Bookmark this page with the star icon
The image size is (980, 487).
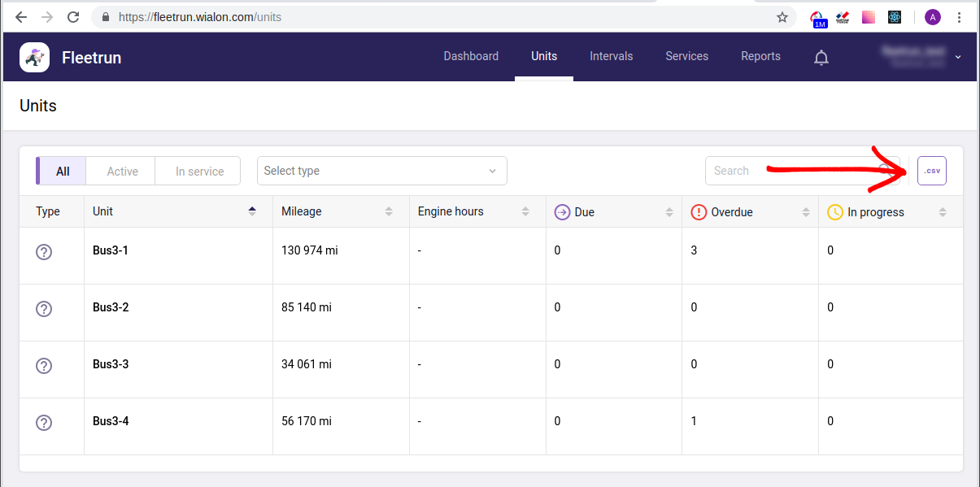pos(782,17)
